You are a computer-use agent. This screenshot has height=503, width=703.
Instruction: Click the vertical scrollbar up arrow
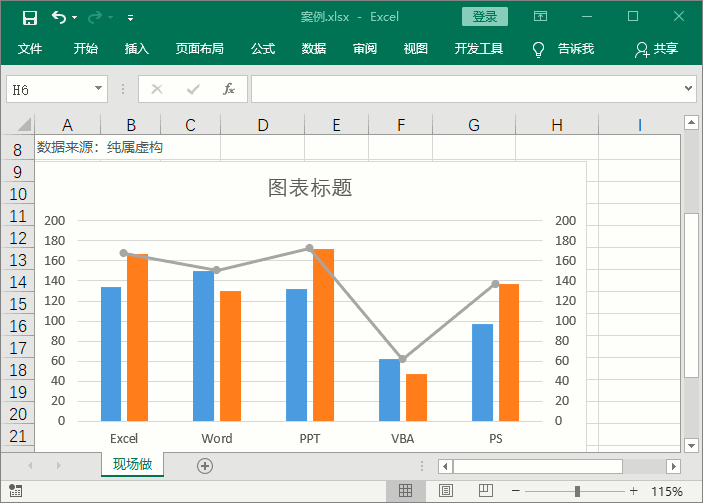pos(691,122)
